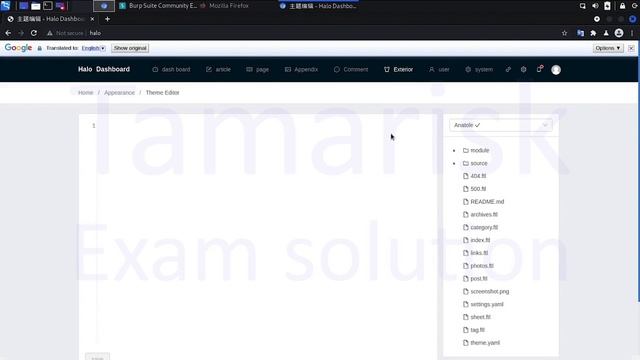
Task: Reload the page with the refresh icon
Action: (x=34, y=33)
